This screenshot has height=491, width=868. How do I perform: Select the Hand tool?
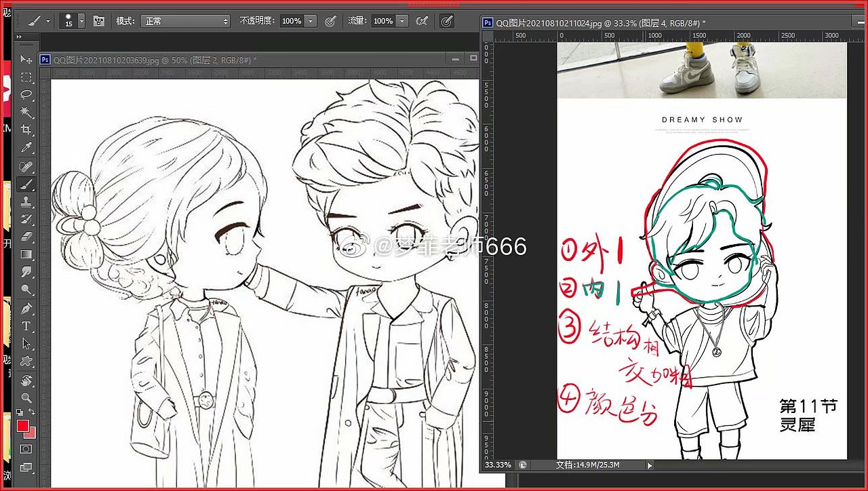point(26,380)
